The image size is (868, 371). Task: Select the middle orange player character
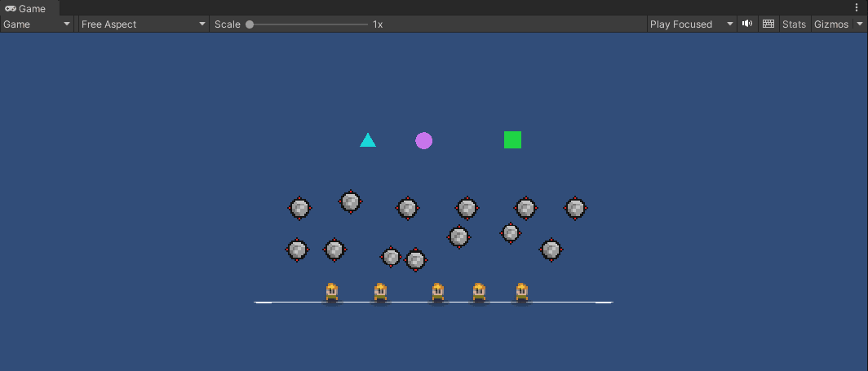pyautogui.click(x=438, y=292)
